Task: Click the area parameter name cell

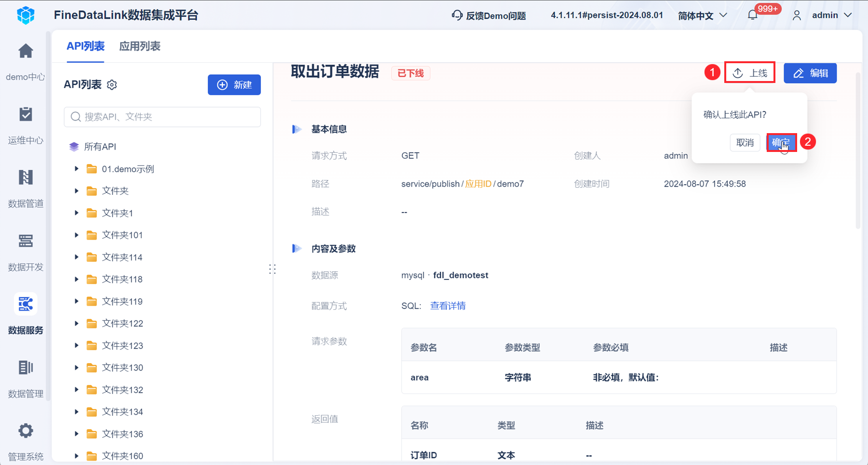Action: [x=420, y=378]
